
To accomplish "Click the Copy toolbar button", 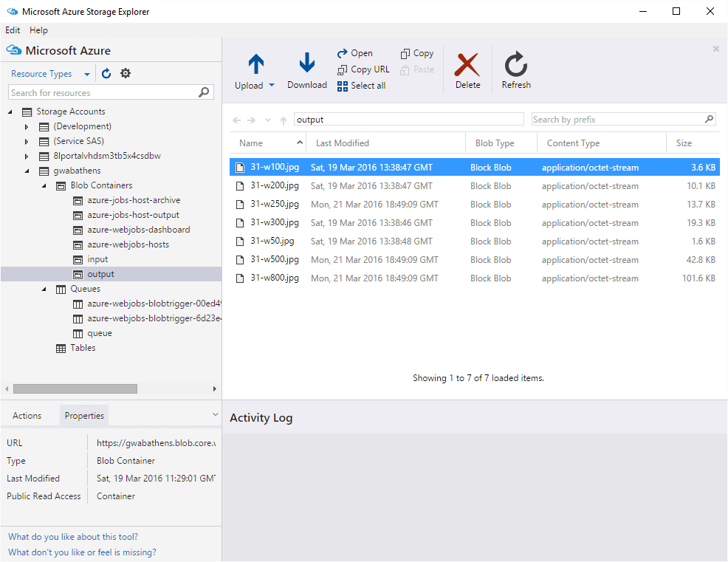I will click(x=417, y=53).
